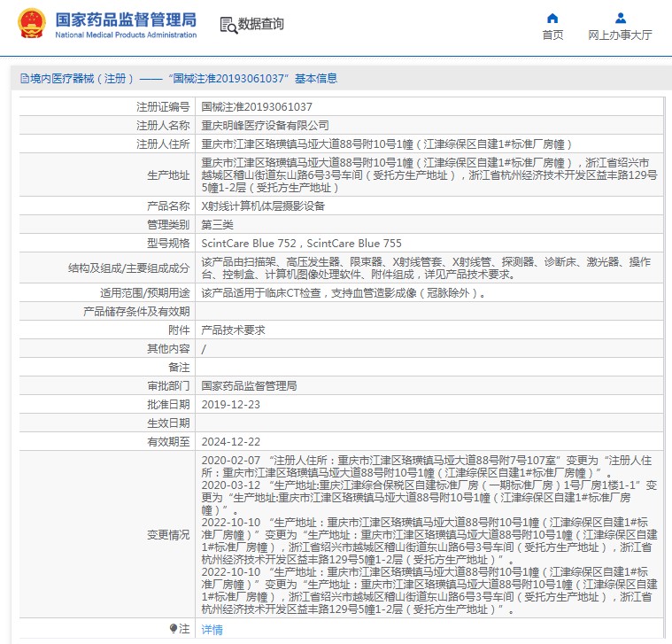
Task: Click the 数据查询 label
Action: 260,24
